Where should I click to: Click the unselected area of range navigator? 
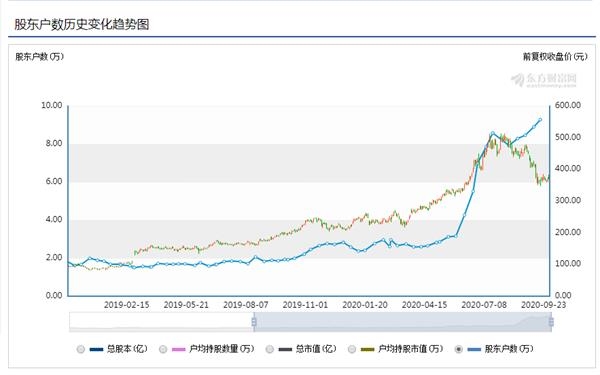point(161,322)
